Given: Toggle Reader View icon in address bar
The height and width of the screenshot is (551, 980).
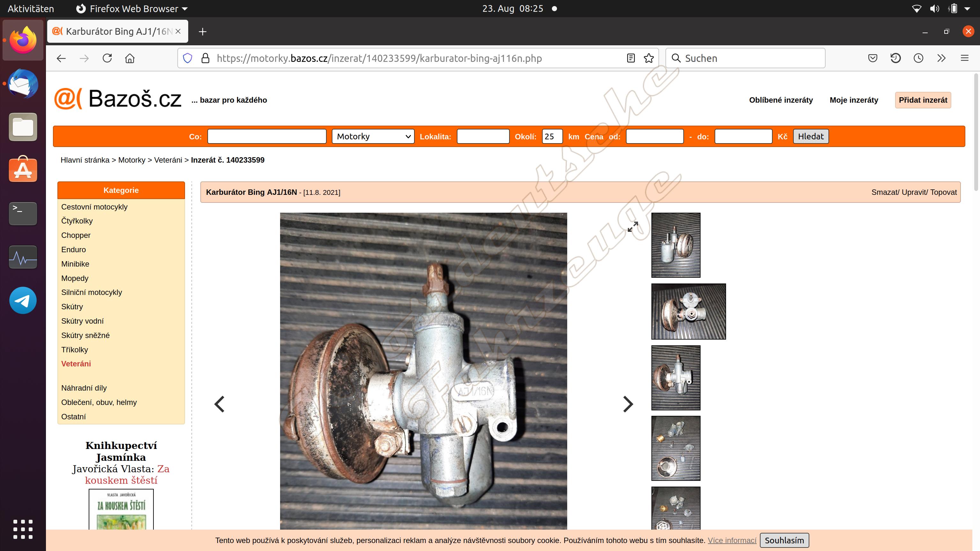Looking at the screenshot, I should [x=631, y=58].
